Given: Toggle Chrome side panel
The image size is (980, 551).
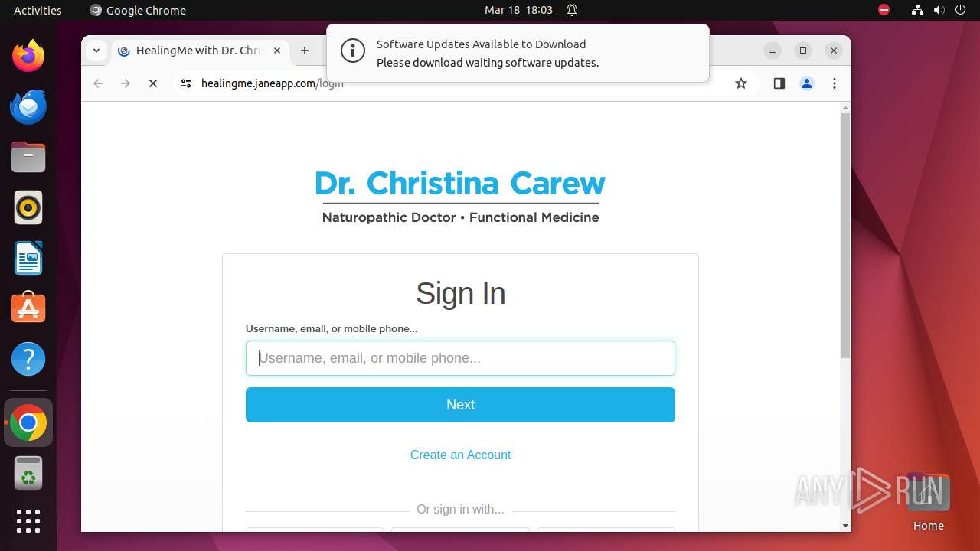Looking at the screenshot, I should coord(779,83).
